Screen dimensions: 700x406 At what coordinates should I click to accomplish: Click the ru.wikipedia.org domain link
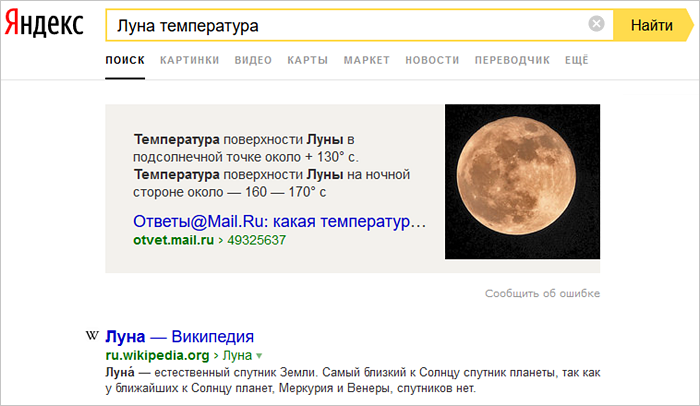pos(157,356)
